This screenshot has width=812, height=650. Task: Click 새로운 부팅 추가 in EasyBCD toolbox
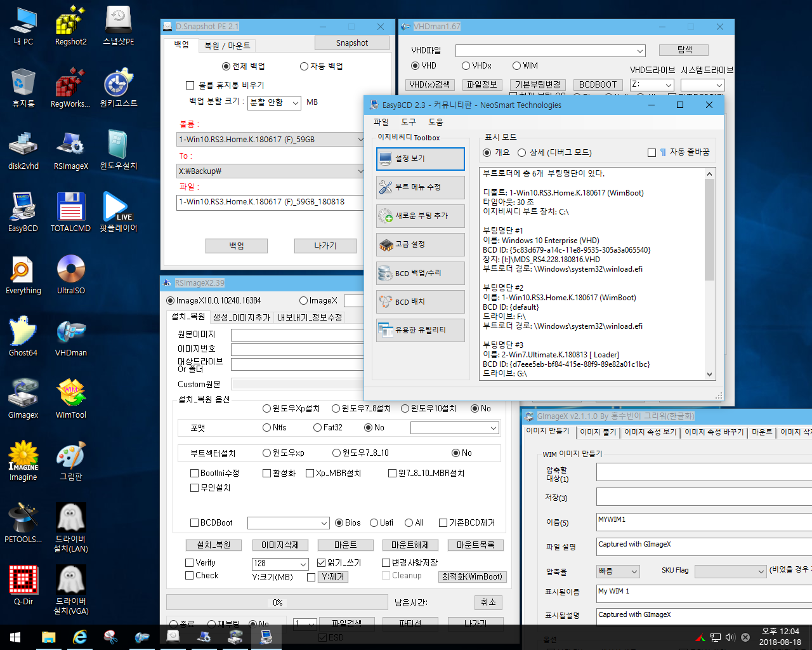(x=420, y=216)
